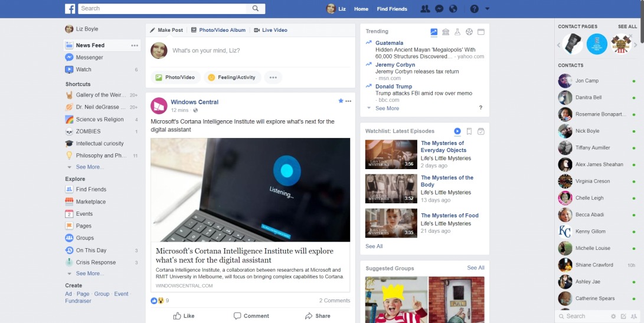Open News Feed options ellipsis

coord(135,45)
